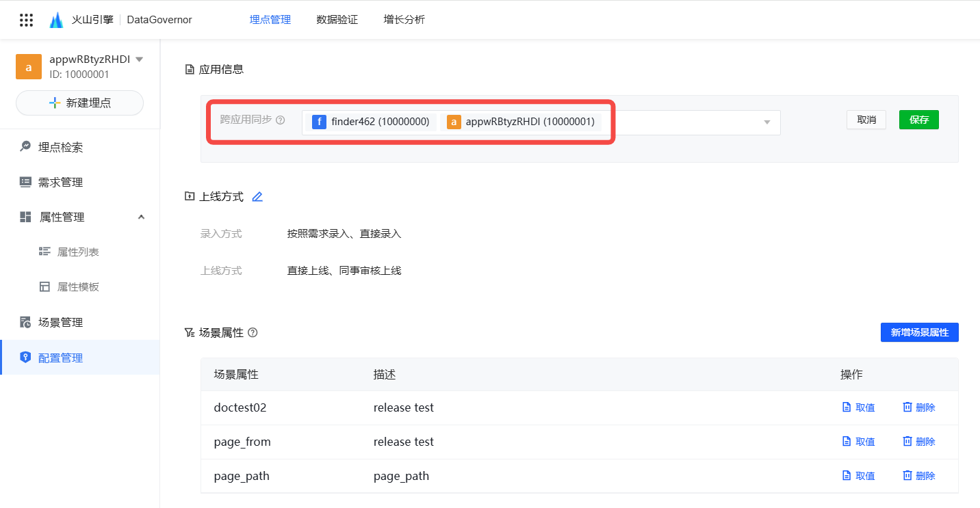View values for page_from attribute
Image resolution: width=980 pixels, height=508 pixels.
point(858,442)
